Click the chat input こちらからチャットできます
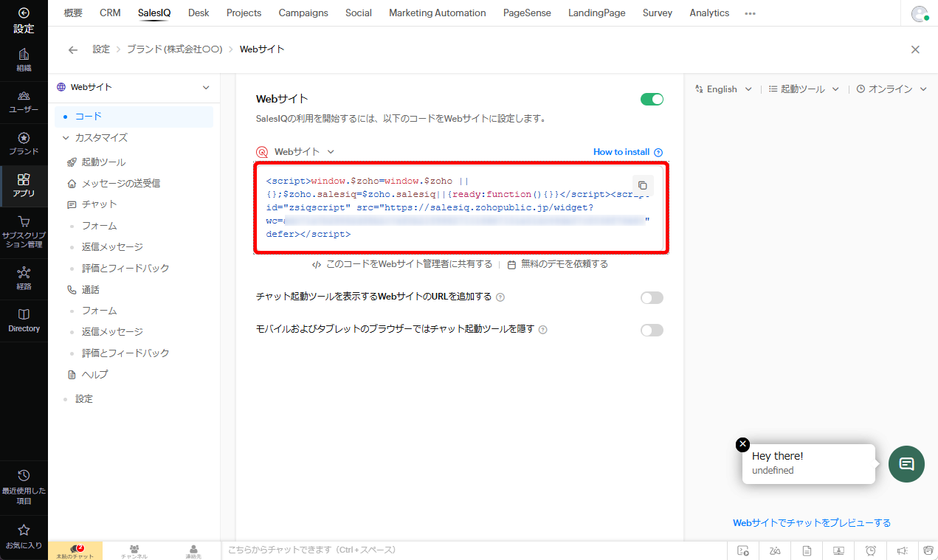 tap(472, 550)
